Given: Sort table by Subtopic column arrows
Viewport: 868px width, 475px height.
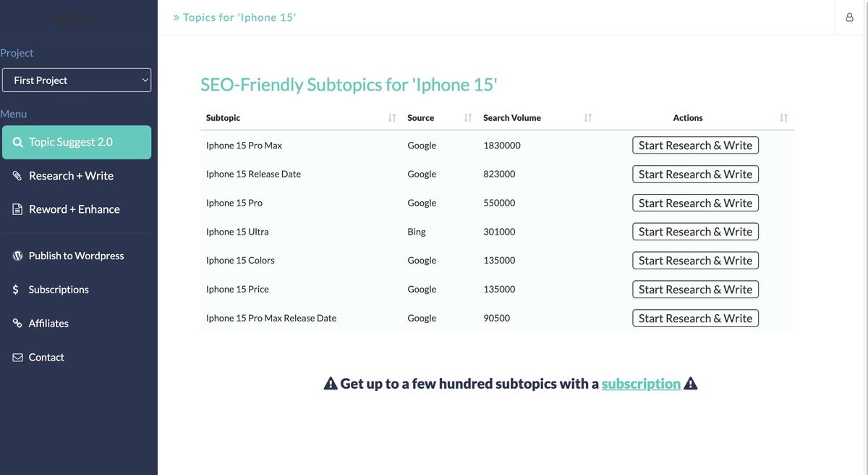Looking at the screenshot, I should pyautogui.click(x=392, y=118).
